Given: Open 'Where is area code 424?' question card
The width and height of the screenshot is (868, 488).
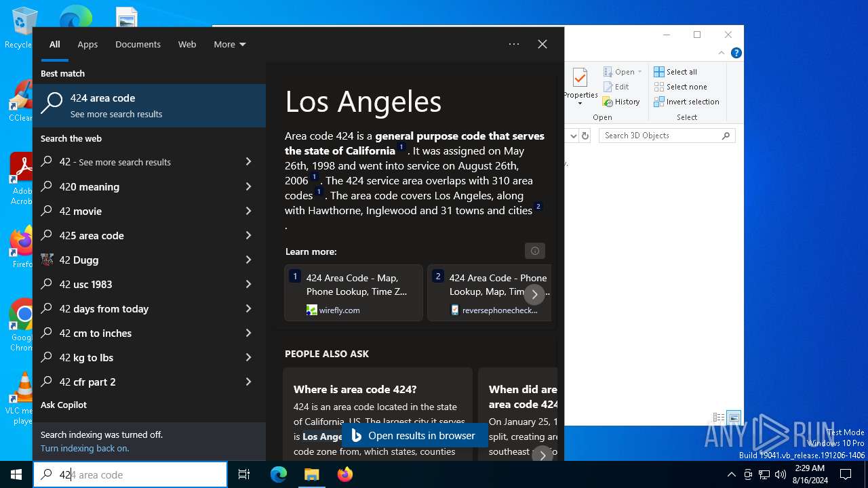Looking at the screenshot, I should (x=378, y=415).
